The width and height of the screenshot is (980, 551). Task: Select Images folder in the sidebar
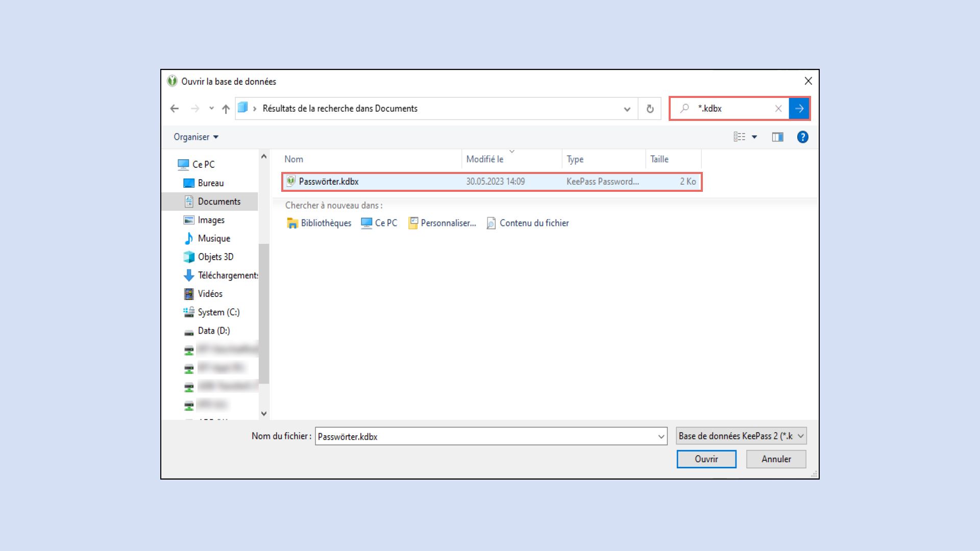211,220
